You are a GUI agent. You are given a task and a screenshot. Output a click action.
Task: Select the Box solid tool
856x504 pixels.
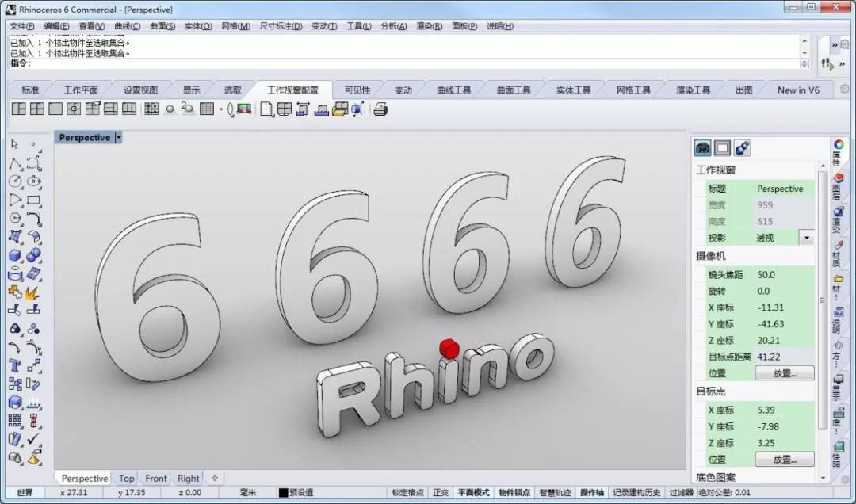pos(15,255)
